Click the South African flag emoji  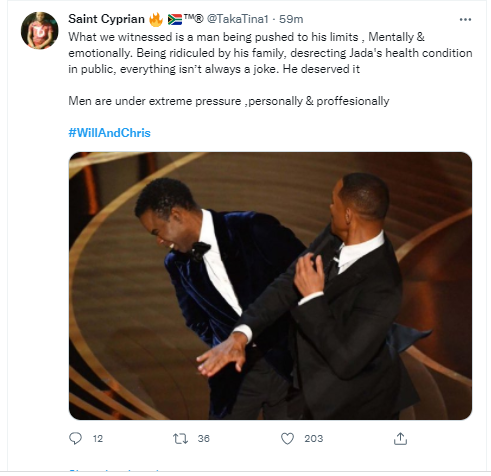(x=175, y=19)
